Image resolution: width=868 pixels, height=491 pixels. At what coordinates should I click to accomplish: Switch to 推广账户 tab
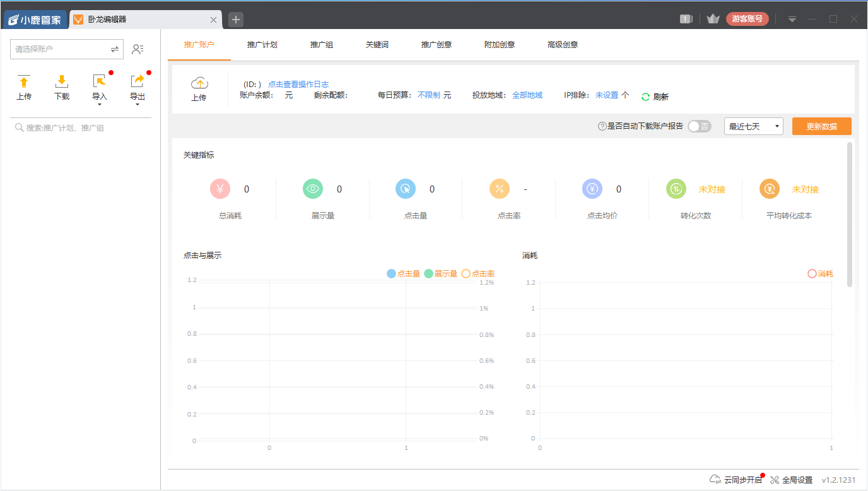click(x=199, y=45)
